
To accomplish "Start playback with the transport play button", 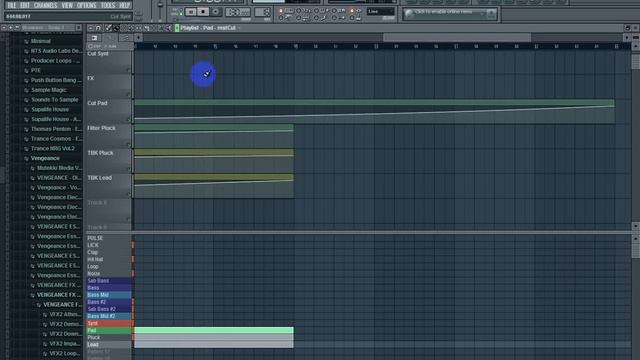I will click(x=191, y=12).
